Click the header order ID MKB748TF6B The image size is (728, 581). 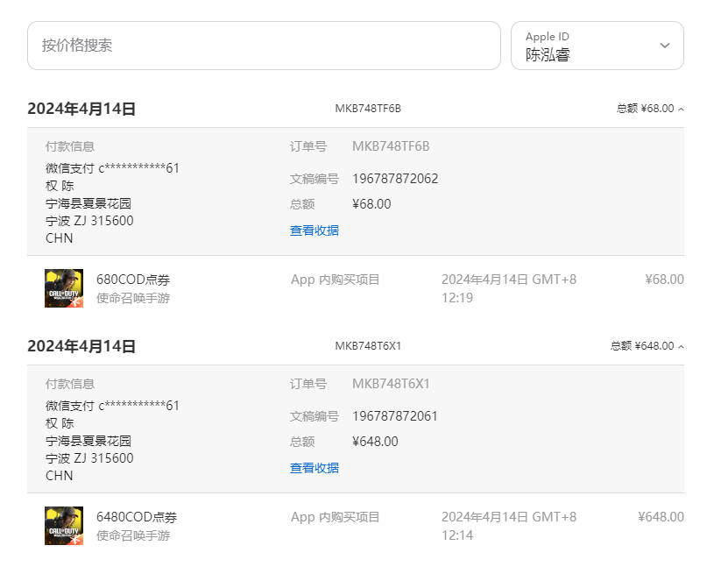pos(368,109)
